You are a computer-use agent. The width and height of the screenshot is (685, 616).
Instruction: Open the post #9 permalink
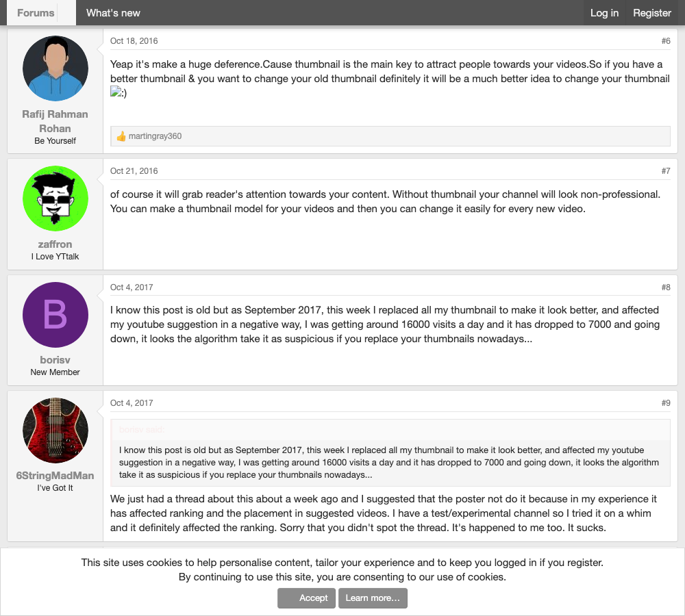tap(665, 403)
